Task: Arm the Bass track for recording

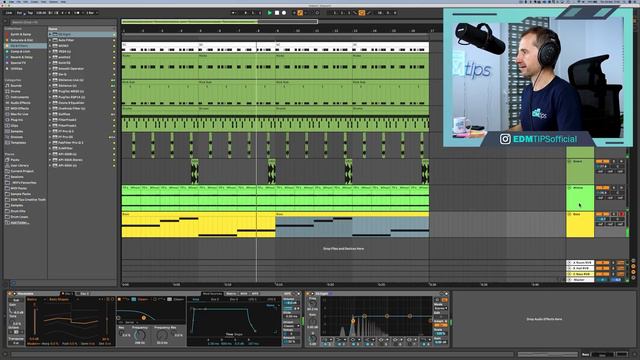Action: coord(622,214)
